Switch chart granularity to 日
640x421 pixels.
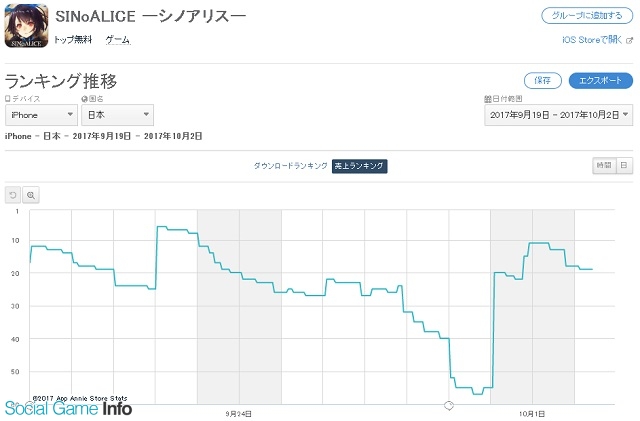pyautogui.click(x=624, y=165)
